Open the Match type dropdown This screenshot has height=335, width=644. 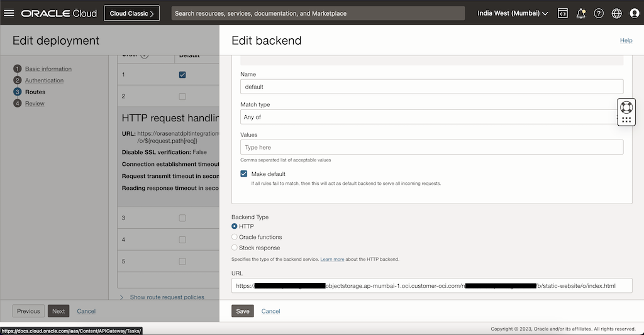point(431,117)
